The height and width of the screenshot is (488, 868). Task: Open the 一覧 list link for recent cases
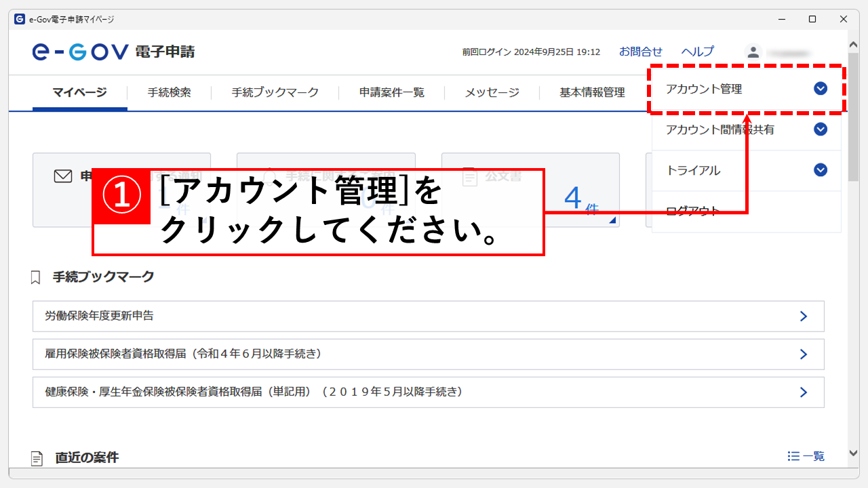pyautogui.click(x=806, y=456)
